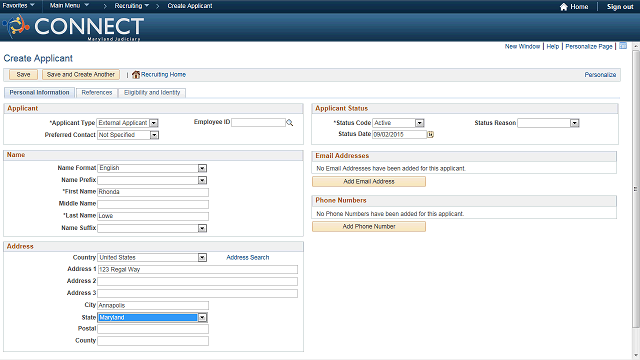The height and width of the screenshot is (360, 640).
Task: Click the page layout icon beside Personalize Page
Action: (x=623, y=46)
